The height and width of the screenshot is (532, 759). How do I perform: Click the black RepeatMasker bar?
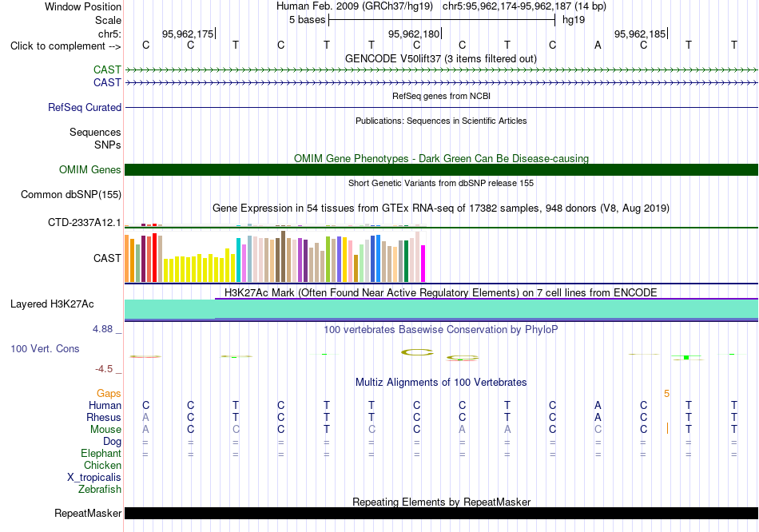(441, 513)
